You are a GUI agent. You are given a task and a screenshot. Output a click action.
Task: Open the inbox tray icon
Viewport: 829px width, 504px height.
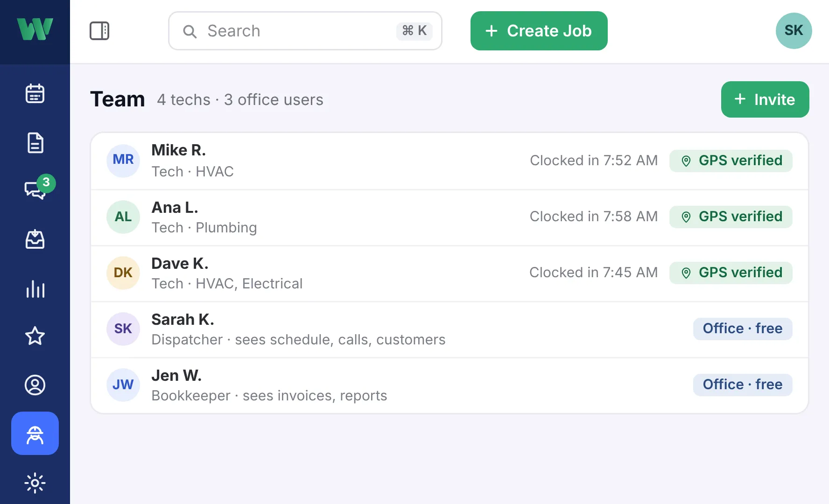[x=35, y=239]
